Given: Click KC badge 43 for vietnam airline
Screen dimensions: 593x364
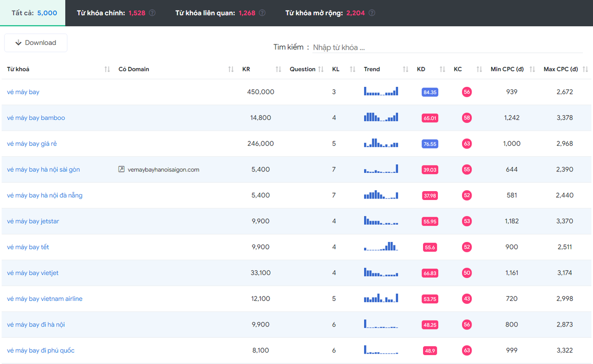Looking at the screenshot, I should pyautogui.click(x=467, y=299).
